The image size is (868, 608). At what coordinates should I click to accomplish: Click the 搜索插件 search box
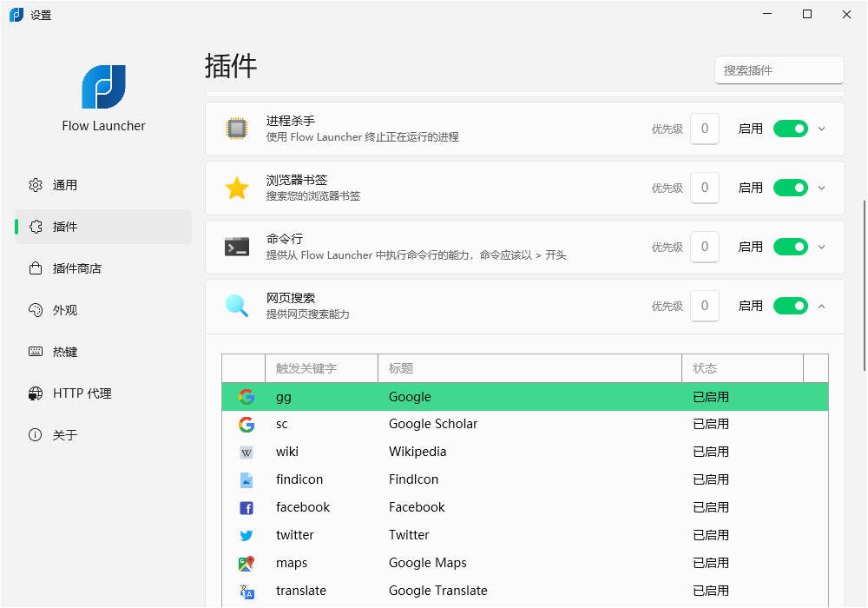(779, 70)
